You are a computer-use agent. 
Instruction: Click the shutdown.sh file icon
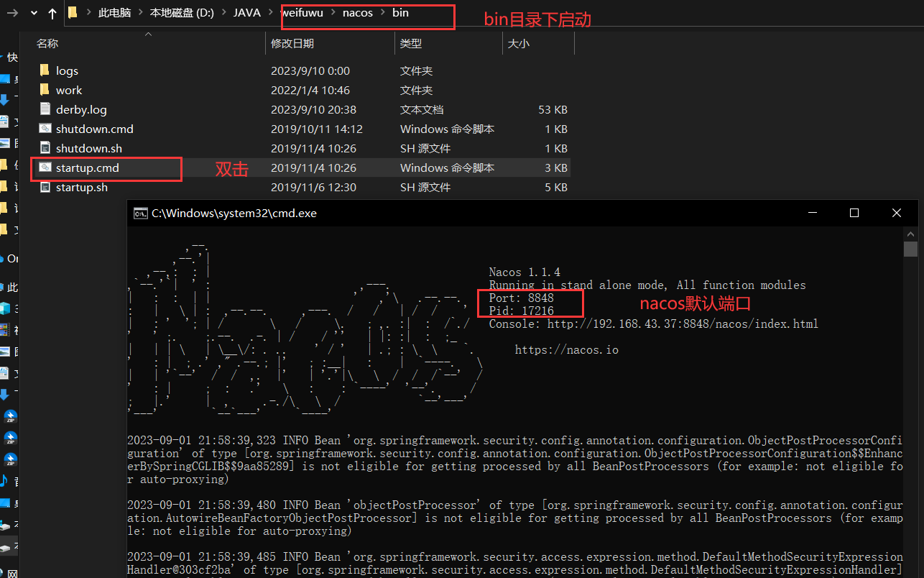(45, 148)
